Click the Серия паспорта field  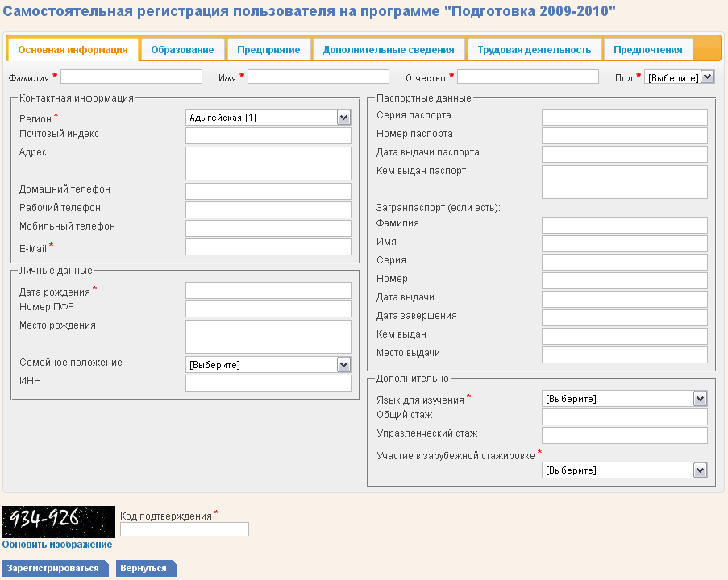(625, 117)
